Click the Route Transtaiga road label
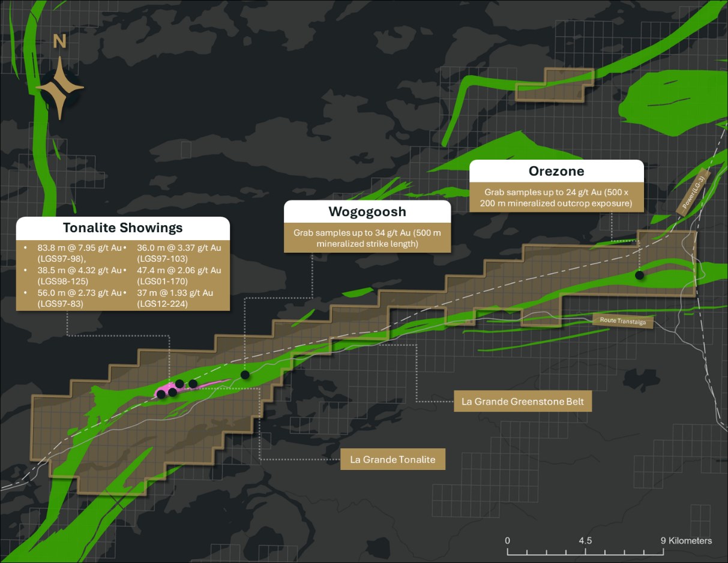The image size is (728, 563). tap(622, 321)
